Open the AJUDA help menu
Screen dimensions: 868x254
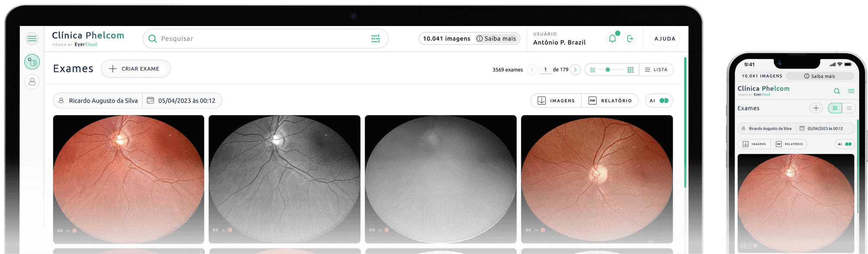pyautogui.click(x=664, y=39)
